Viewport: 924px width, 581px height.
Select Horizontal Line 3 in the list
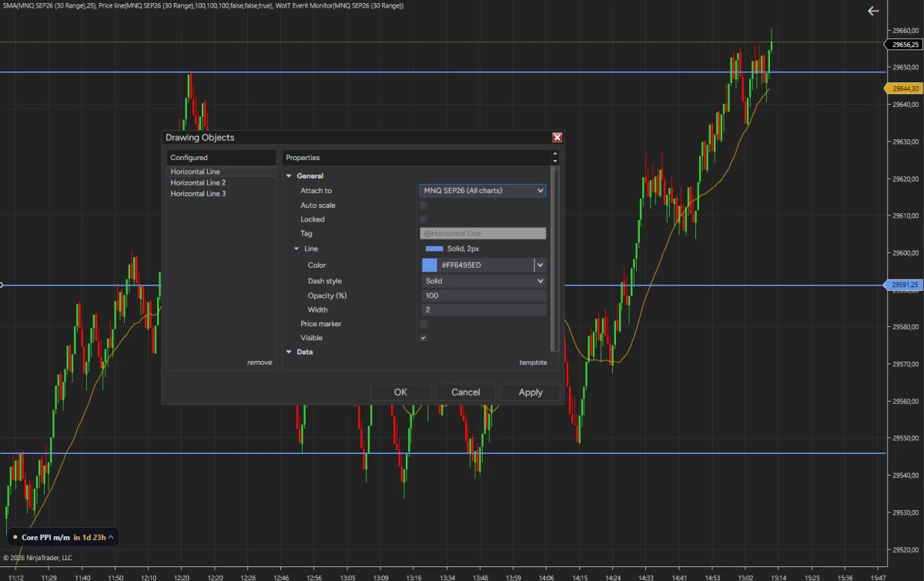[222, 193]
